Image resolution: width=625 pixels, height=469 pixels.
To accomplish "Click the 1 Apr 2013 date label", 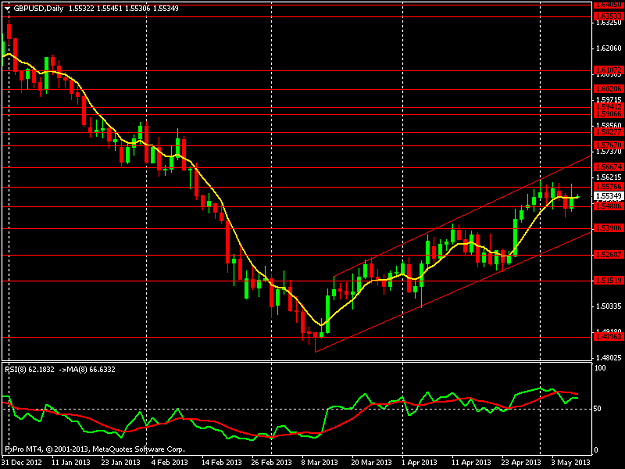I will (x=419, y=463).
